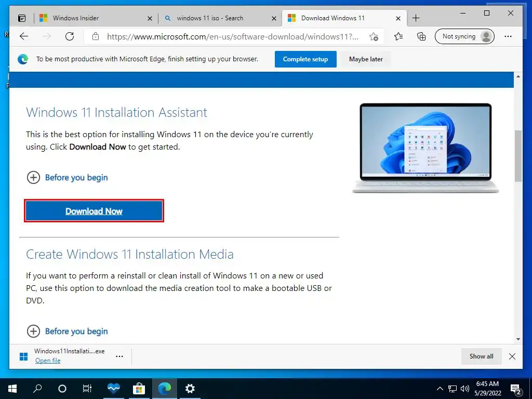Show hidden system tray icons
The image size is (532, 399).
click(x=440, y=389)
